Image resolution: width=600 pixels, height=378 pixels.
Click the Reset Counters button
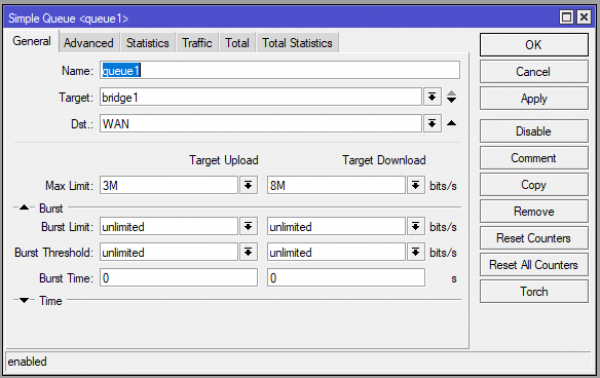534,238
